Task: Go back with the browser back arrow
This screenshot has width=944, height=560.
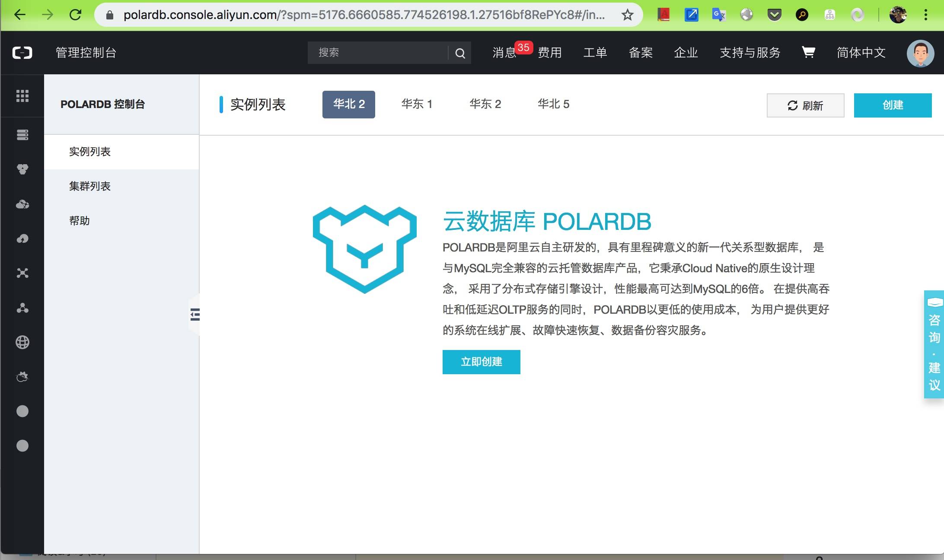Action: click(20, 15)
